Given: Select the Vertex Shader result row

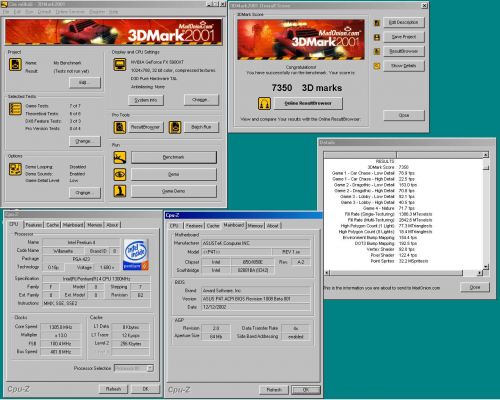Looking at the screenshot, I should (x=391, y=249).
